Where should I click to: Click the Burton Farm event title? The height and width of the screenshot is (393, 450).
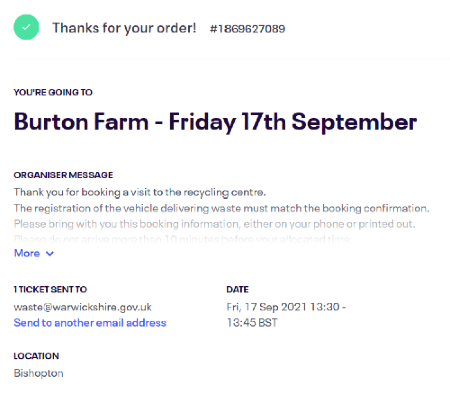tap(215, 122)
